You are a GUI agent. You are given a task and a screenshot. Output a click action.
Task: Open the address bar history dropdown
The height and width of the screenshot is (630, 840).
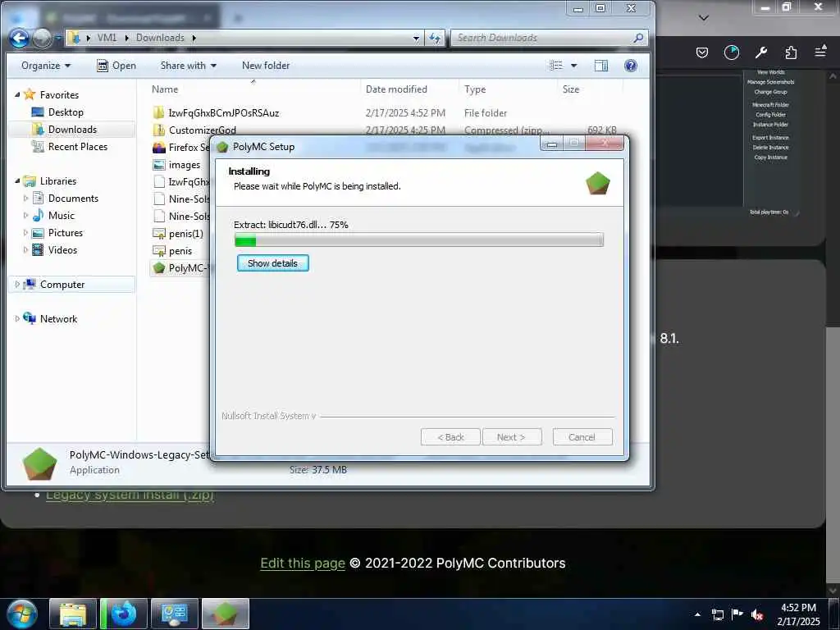tap(416, 38)
